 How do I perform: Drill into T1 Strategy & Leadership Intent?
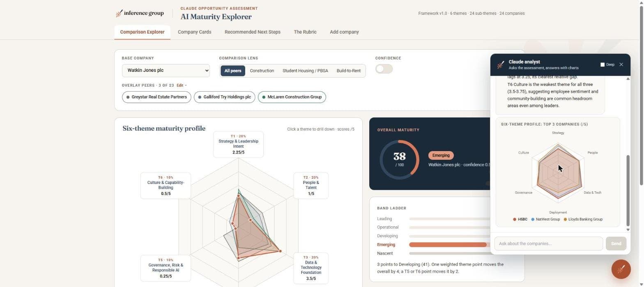238,144
